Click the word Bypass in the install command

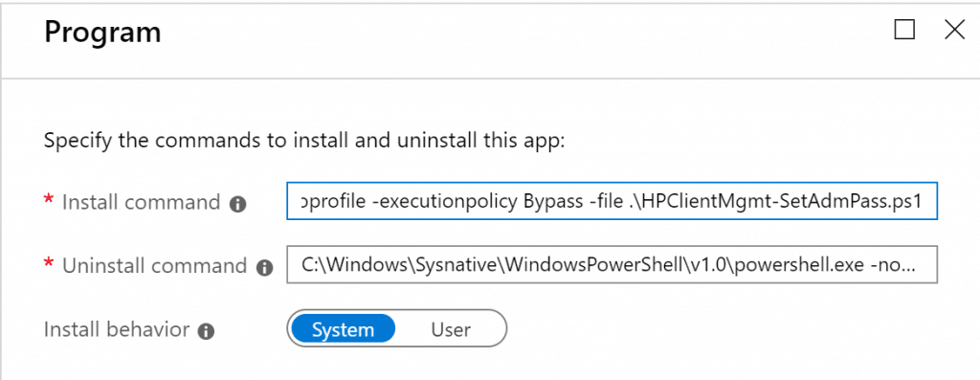[550, 202]
